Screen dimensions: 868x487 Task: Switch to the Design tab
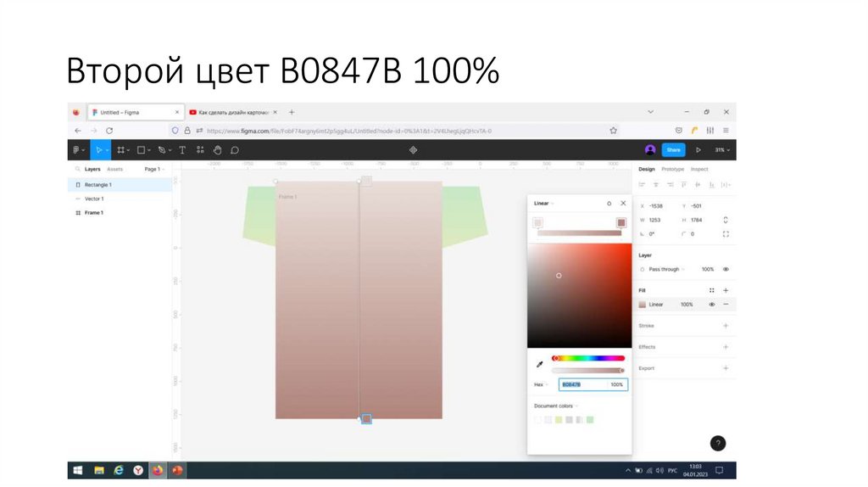[x=647, y=169]
